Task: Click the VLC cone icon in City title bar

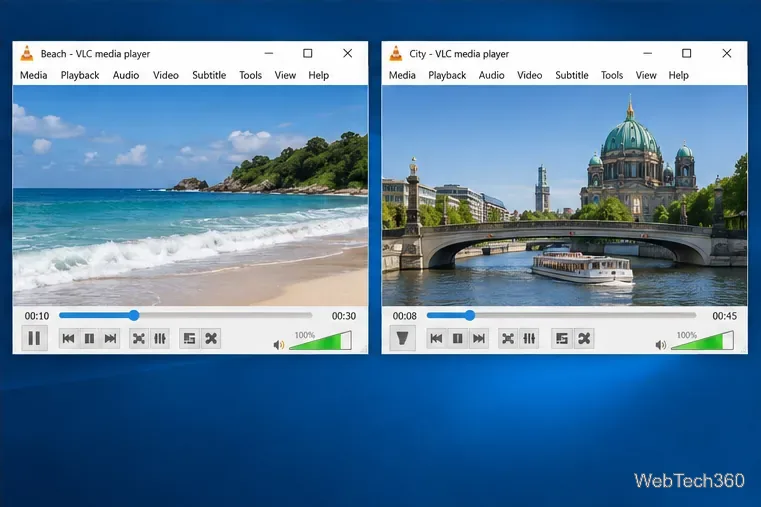Action: (x=396, y=53)
